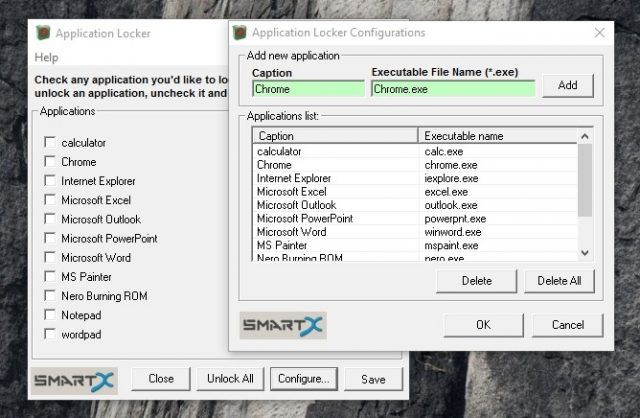Click the Delete All button
This screenshot has height=418, width=640.
click(559, 281)
